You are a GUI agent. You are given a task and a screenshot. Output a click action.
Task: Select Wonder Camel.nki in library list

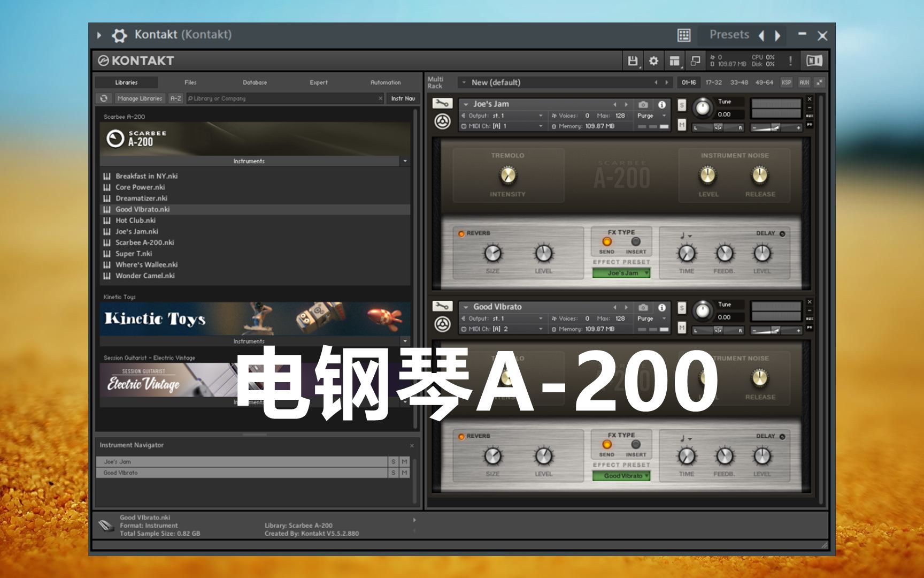point(255,276)
